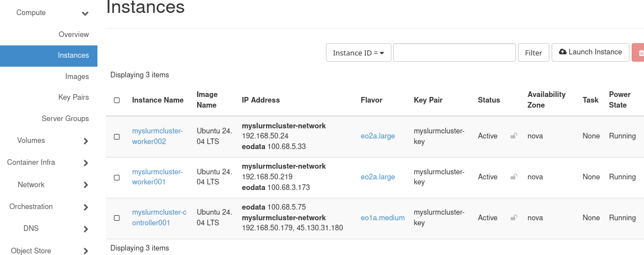Click the Status column header
The width and height of the screenshot is (644, 255).
(489, 100)
